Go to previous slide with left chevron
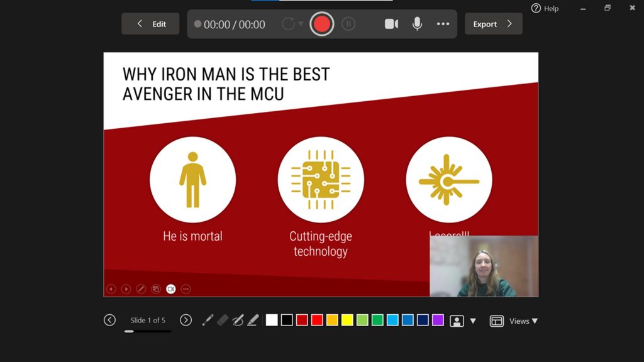Viewport: 644px width, 362px height. [109, 320]
